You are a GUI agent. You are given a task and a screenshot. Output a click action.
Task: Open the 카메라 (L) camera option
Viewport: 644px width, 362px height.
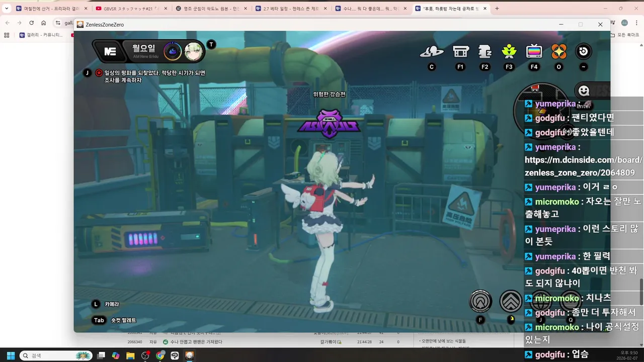click(112, 304)
